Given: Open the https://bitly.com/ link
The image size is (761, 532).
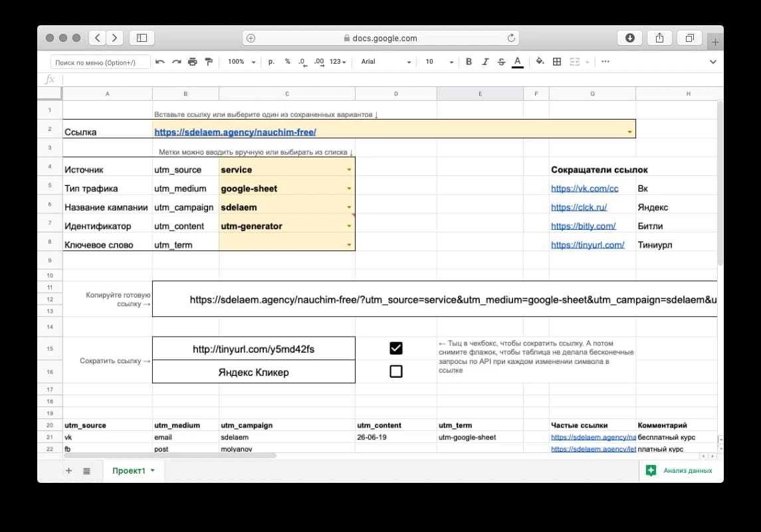Looking at the screenshot, I should 583,226.
